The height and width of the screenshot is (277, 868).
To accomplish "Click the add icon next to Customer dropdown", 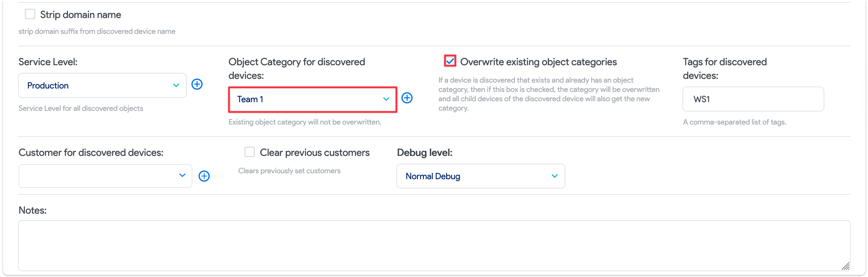I will pyautogui.click(x=204, y=176).
